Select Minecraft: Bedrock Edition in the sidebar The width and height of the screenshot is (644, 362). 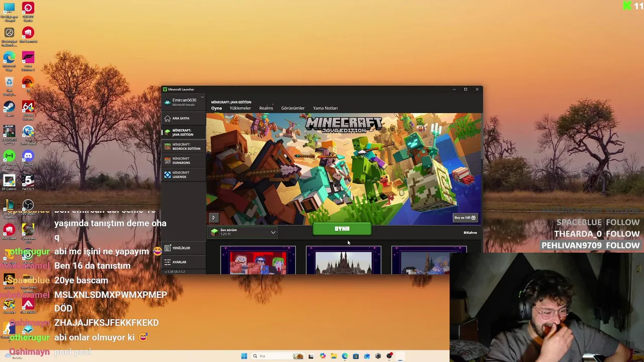[x=183, y=146]
